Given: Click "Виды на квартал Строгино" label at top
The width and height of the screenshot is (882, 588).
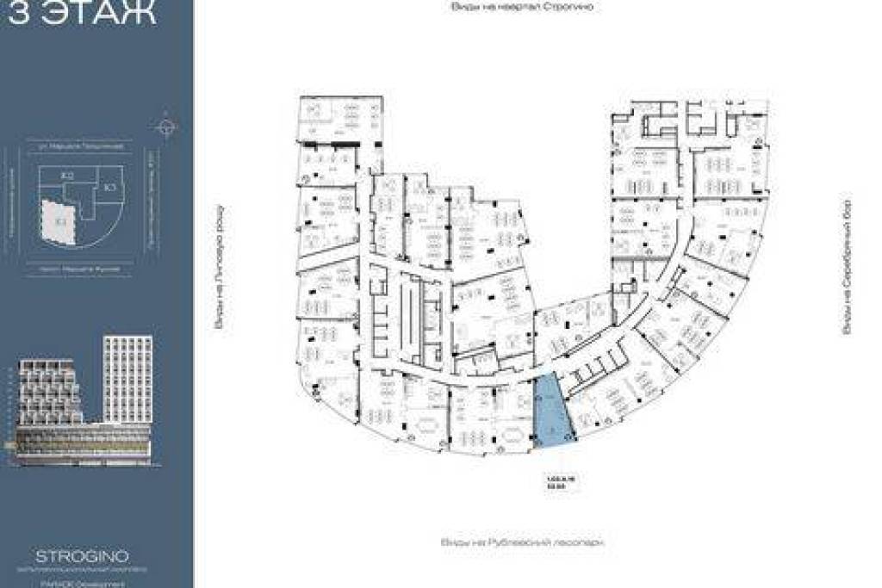Looking at the screenshot, I should tap(524, 6).
